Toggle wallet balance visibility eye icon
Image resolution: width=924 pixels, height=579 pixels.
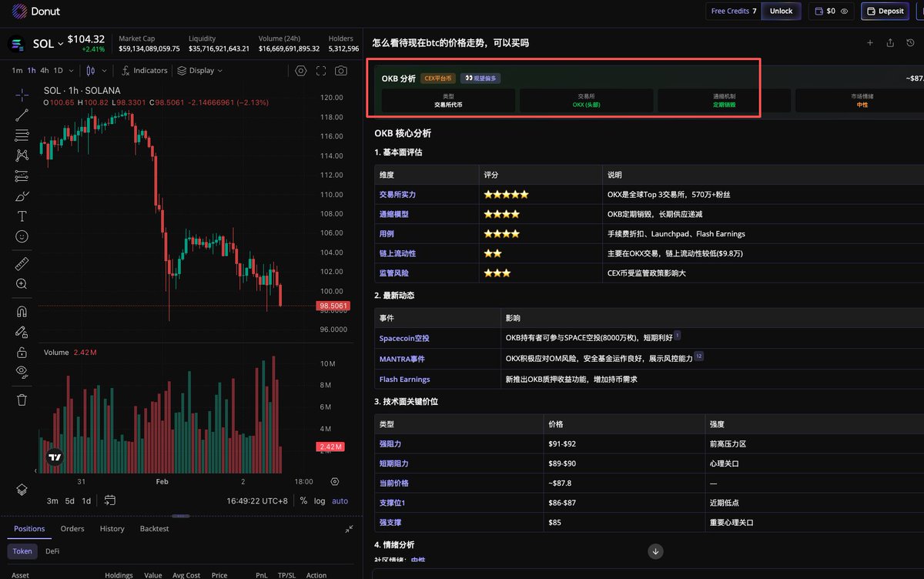click(x=845, y=12)
